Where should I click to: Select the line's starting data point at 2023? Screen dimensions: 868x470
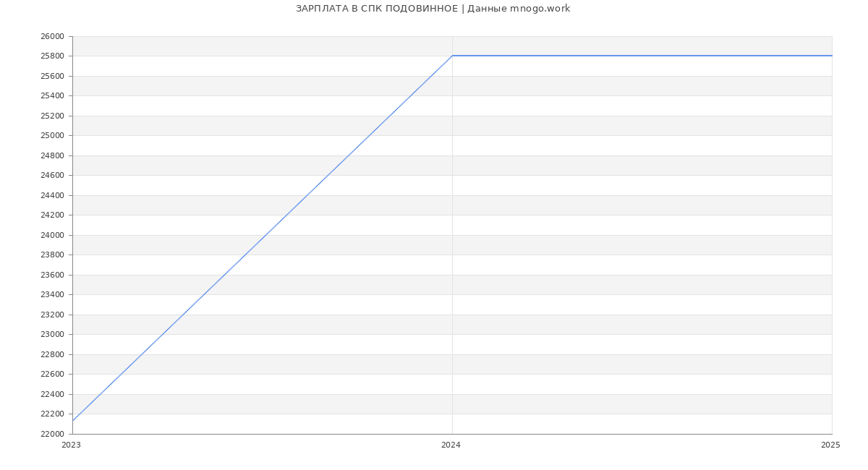[73, 421]
